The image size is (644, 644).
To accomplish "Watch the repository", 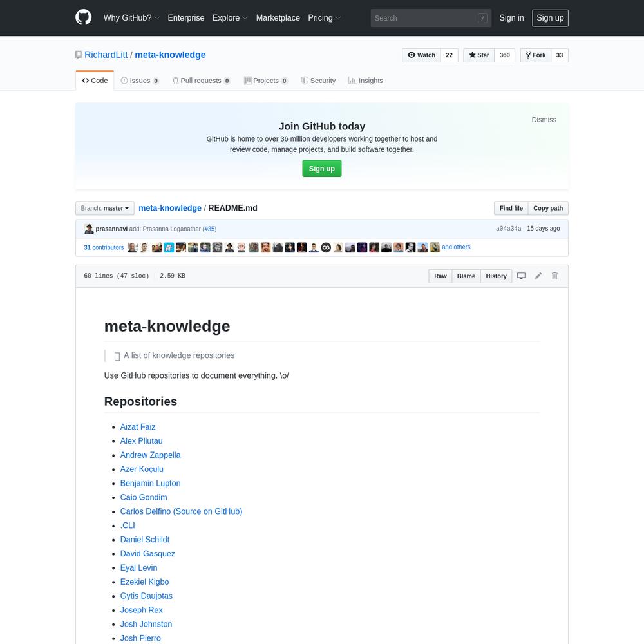I will 421,55.
